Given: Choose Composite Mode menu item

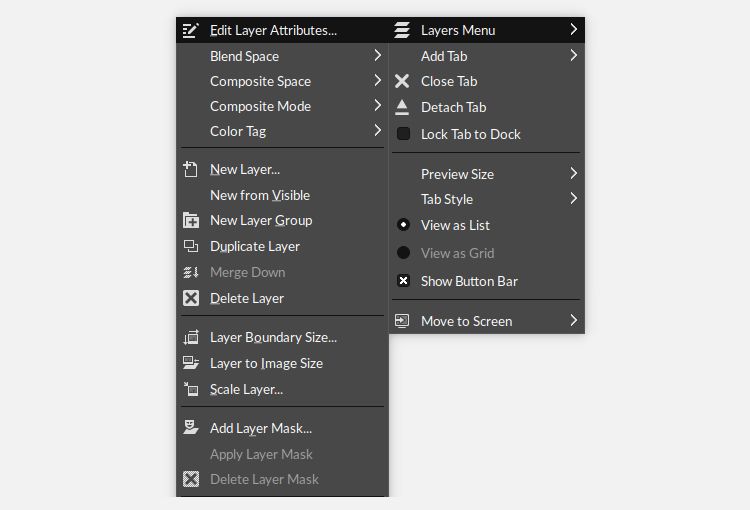Looking at the screenshot, I should [x=282, y=106].
